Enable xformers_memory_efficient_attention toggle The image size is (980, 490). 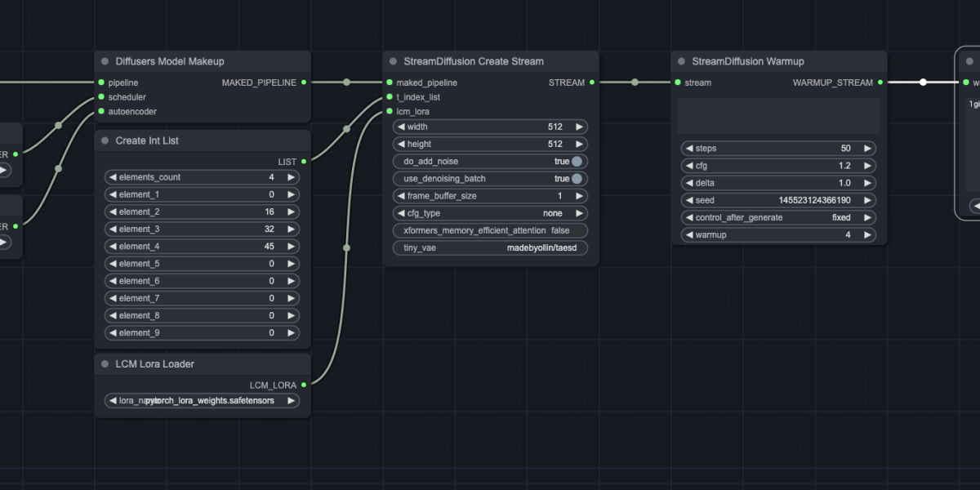(x=577, y=231)
